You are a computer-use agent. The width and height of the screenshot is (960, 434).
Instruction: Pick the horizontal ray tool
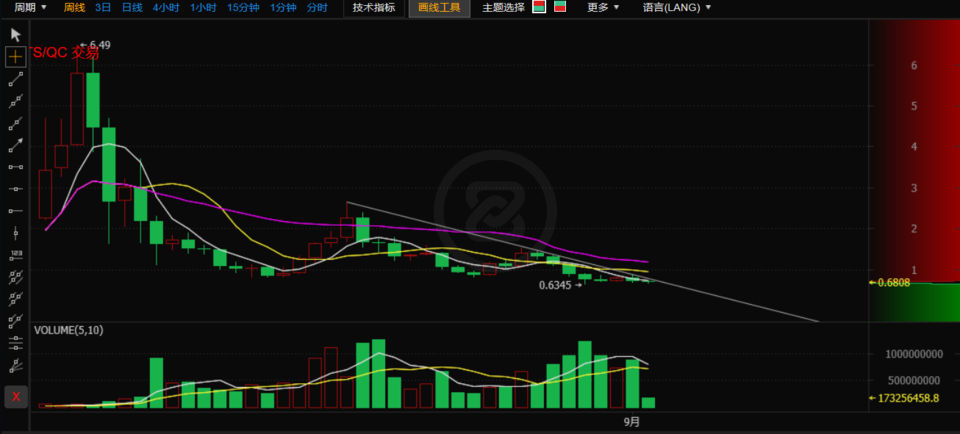(x=16, y=210)
